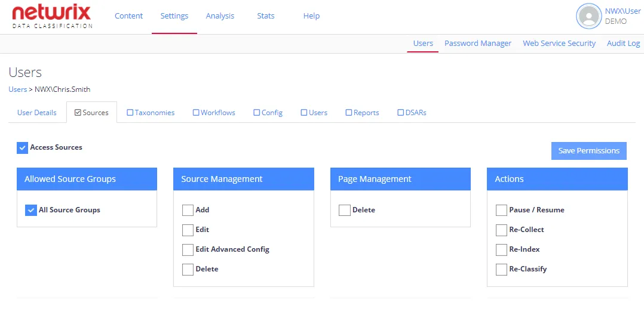Enable the Re-Collect action
Screen dimensions: 644x309
coord(501,230)
